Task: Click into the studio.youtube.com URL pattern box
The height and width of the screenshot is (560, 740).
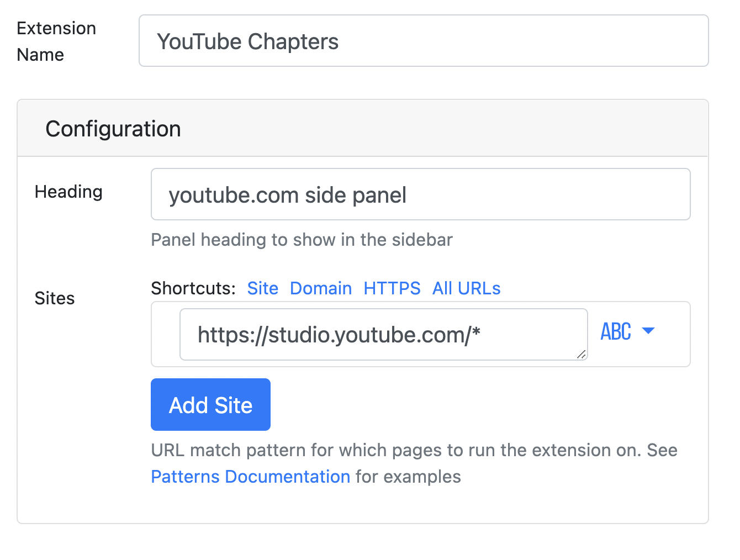Action: (383, 334)
